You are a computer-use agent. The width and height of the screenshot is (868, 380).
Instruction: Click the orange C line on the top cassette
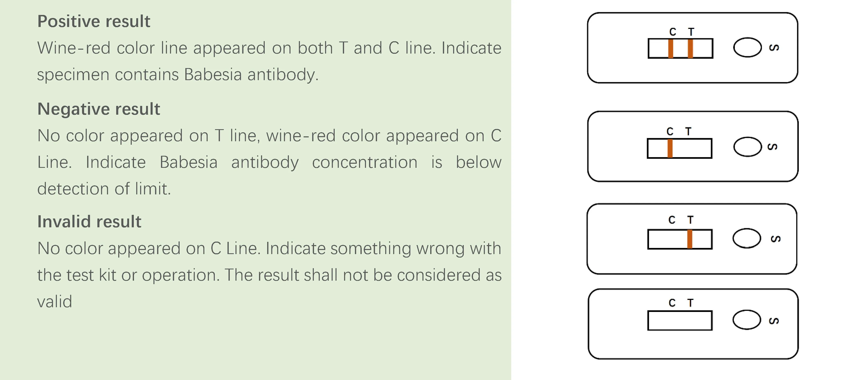pyautogui.click(x=671, y=49)
